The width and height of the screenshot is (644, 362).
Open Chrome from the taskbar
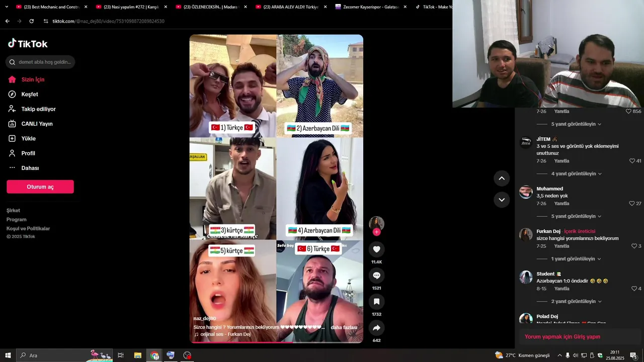click(x=154, y=355)
